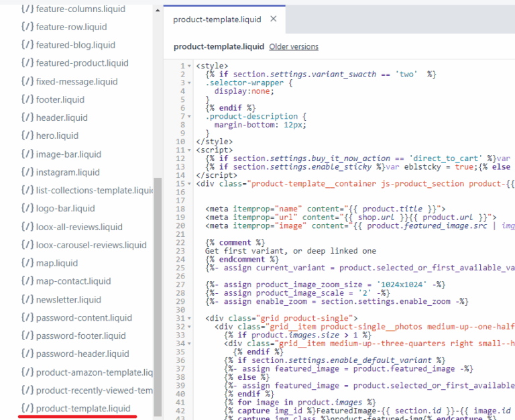
Task: Click the liquid icon next to header.liquid
Action: [27, 117]
